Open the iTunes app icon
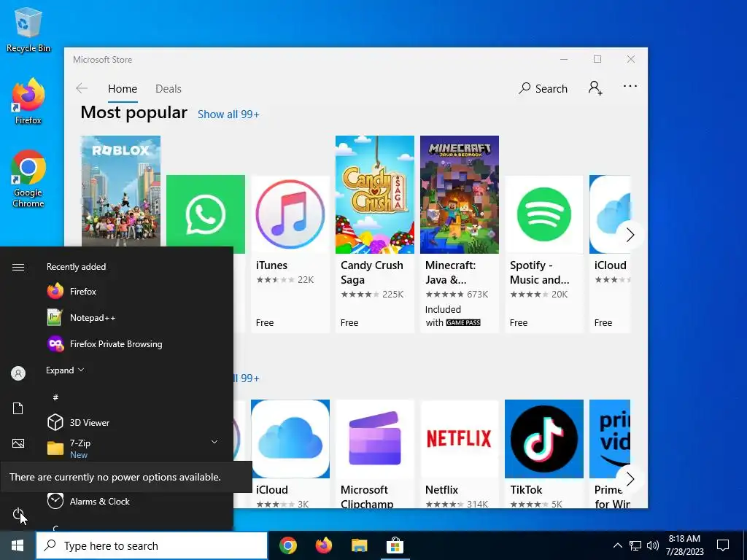747x560 pixels. [290, 214]
